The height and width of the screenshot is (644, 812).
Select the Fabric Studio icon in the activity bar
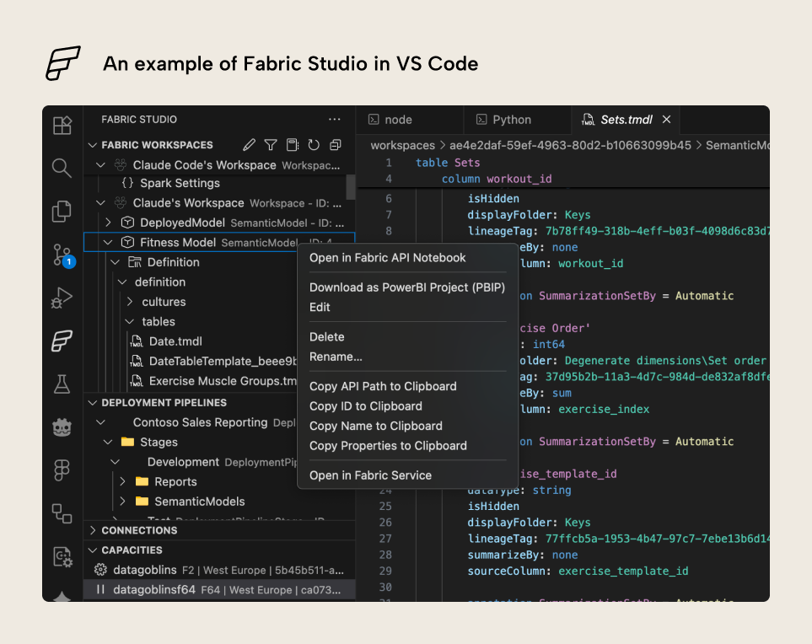(x=62, y=341)
